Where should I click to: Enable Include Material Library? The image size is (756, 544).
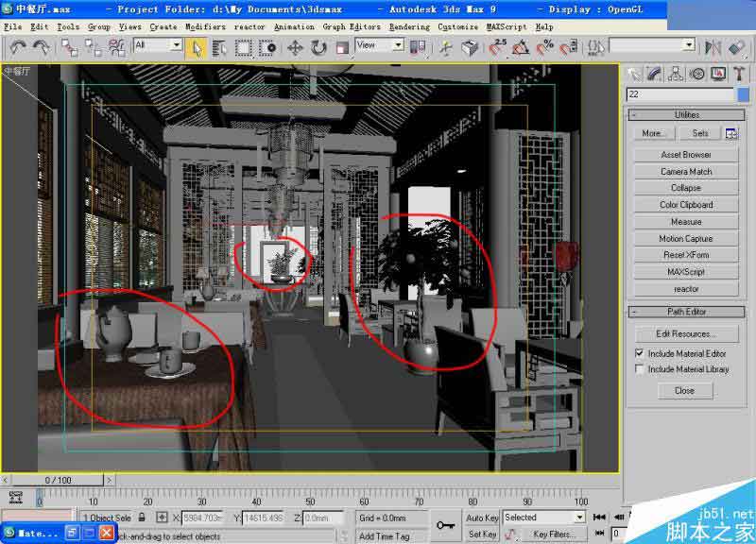[640, 368]
